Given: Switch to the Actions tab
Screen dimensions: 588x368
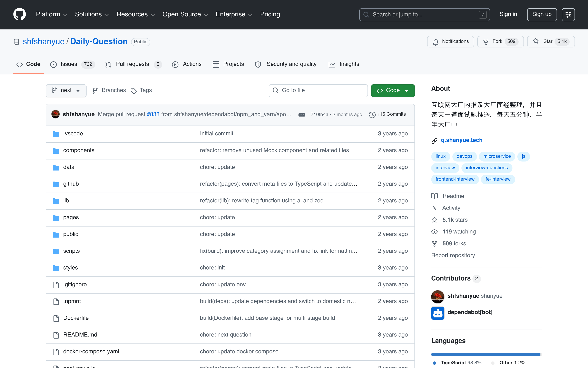Looking at the screenshot, I should pos(187,64).
